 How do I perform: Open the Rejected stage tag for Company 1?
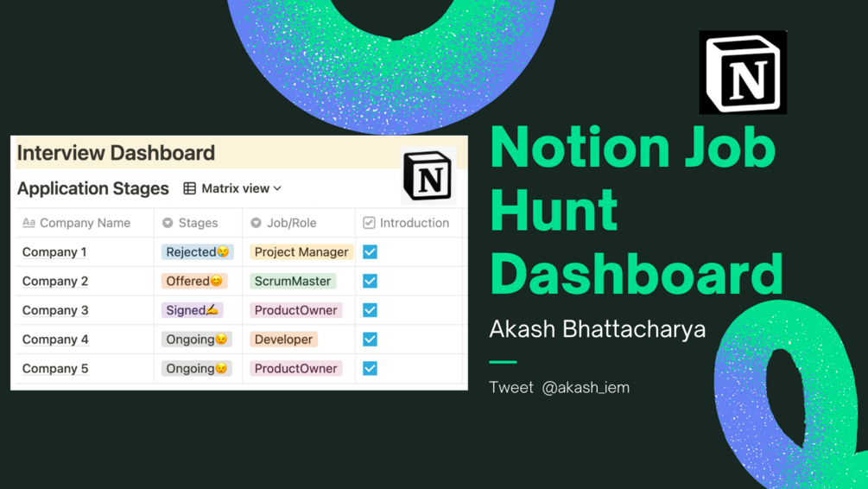click(198, 252)
